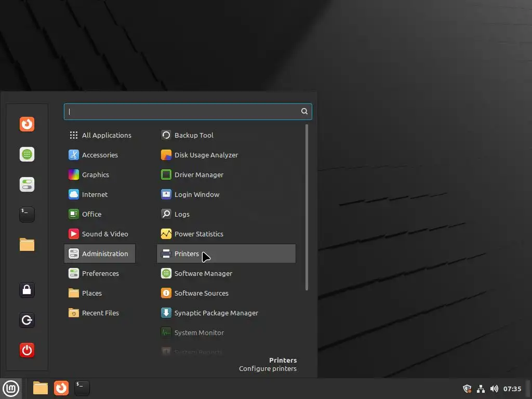Open Software Sources
This screenshot has width=532, height=399.
tap(227, 293)
